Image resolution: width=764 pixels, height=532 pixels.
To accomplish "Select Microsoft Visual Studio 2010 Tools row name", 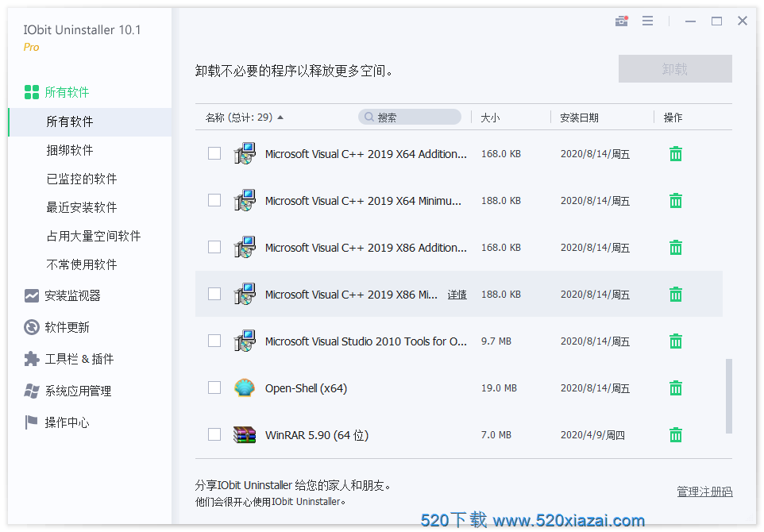I will [366, 341].
